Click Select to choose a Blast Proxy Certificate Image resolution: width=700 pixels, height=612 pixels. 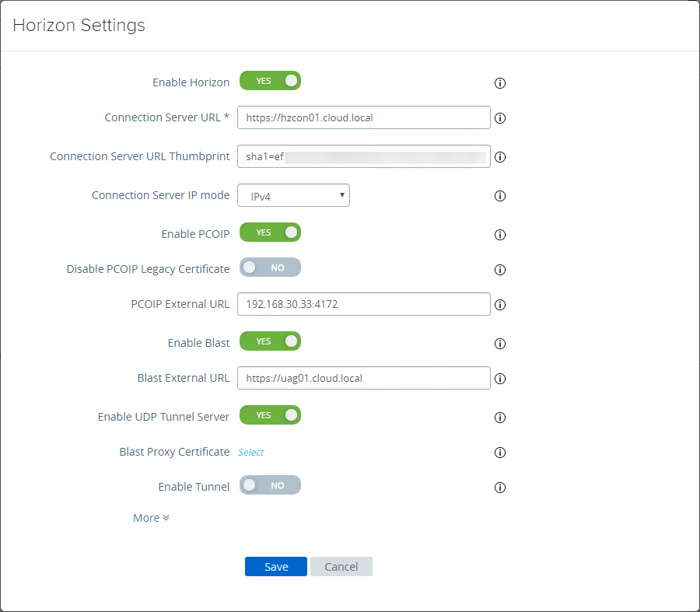coord(250,452)
